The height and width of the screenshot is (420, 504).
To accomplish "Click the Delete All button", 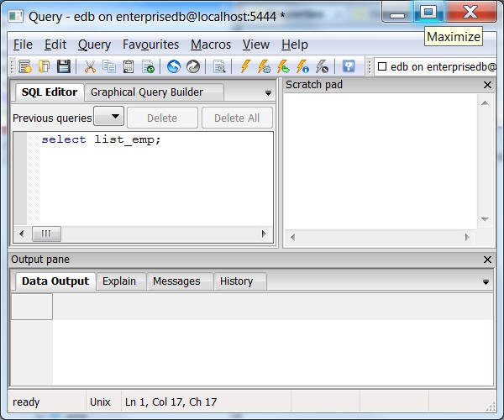I will 237,118.
